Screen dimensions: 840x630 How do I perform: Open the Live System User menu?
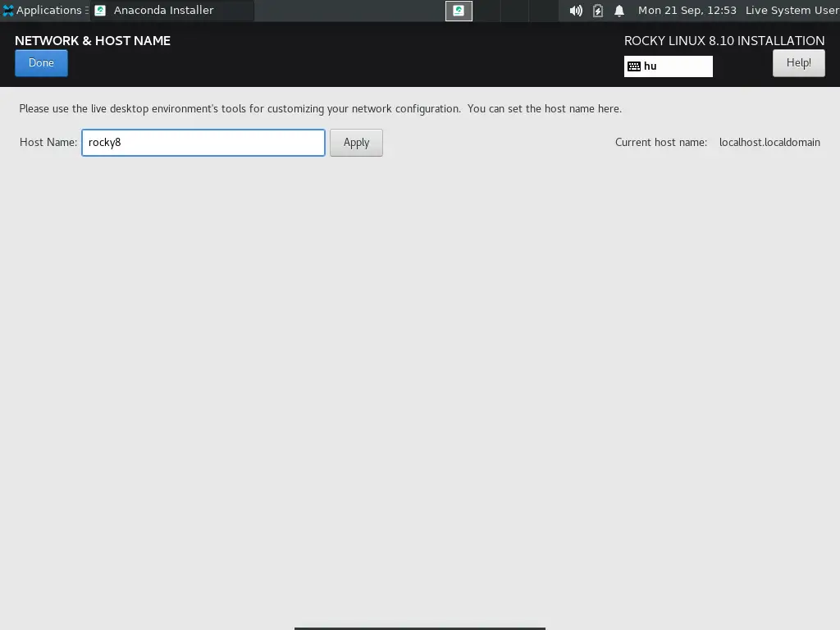792,10
